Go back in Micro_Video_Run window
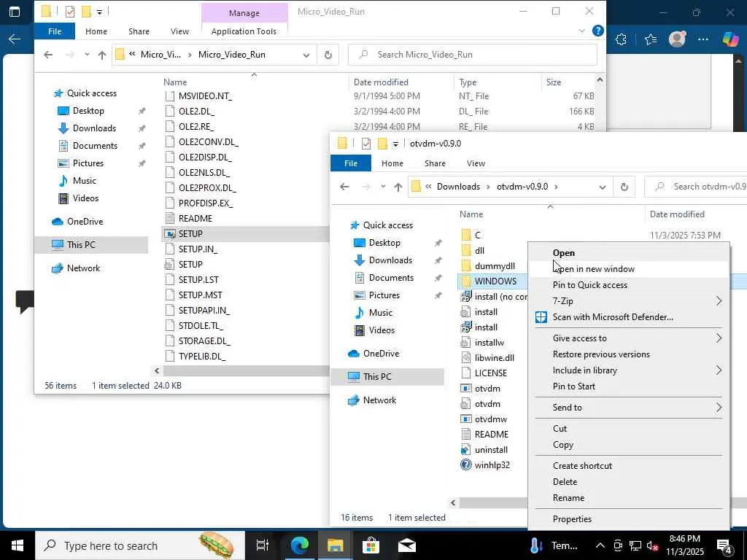747x560 pixels. click(x=48, y=55)
